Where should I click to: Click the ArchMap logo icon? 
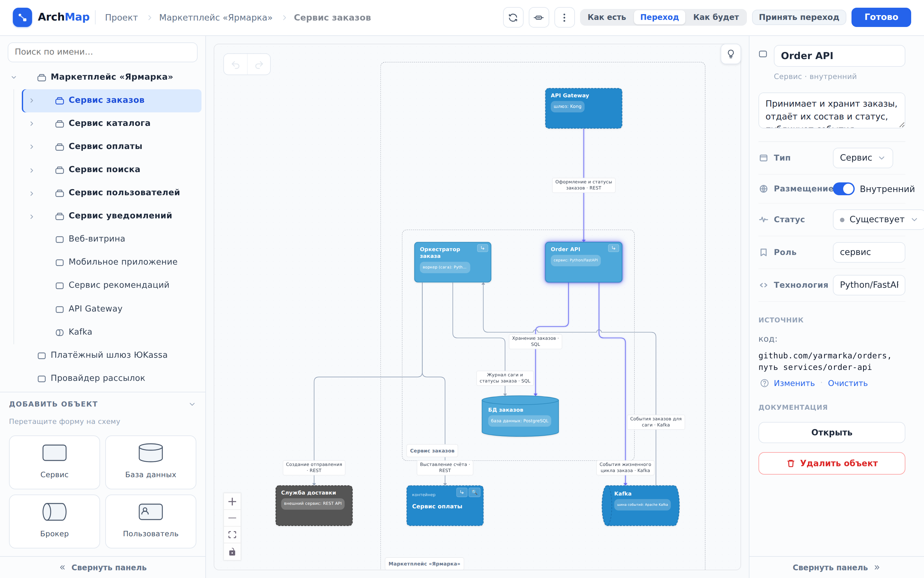coord(22,17)
